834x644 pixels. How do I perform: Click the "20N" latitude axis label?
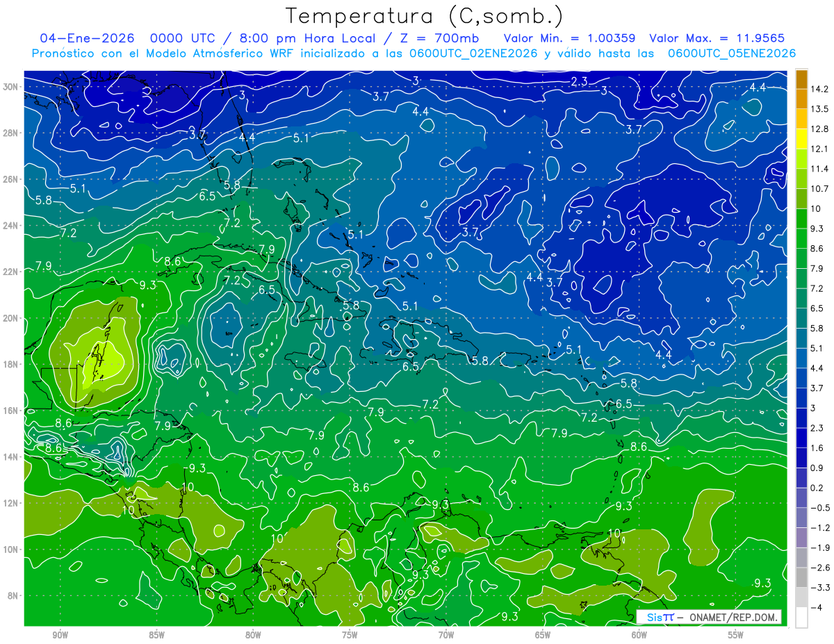pos(11,318)
